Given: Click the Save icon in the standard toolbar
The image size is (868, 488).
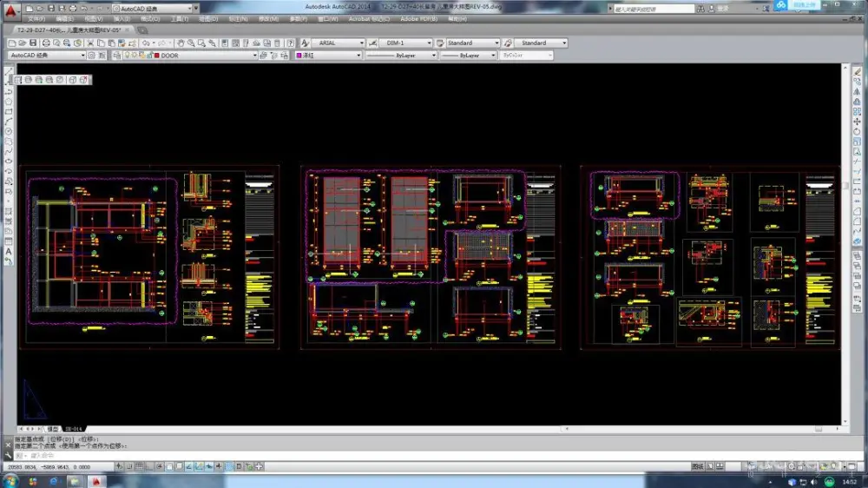Looking at the screenshot, I should pyautogui.click(x=32, y=43).
